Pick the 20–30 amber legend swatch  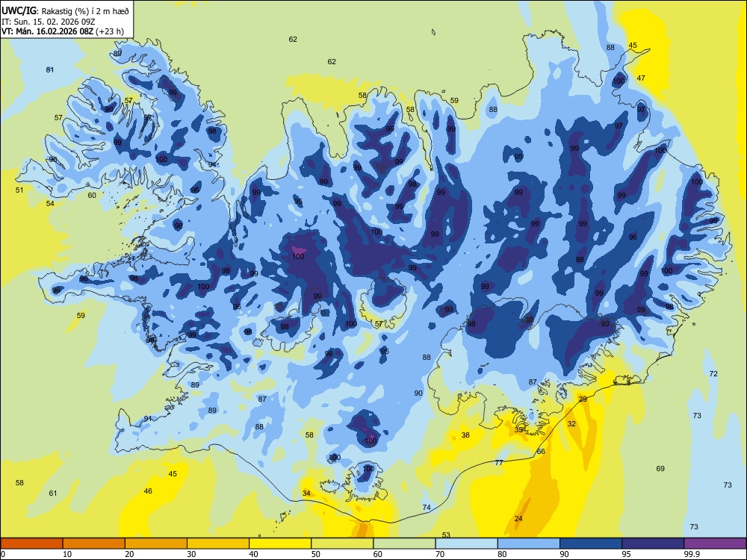[156, 544]
